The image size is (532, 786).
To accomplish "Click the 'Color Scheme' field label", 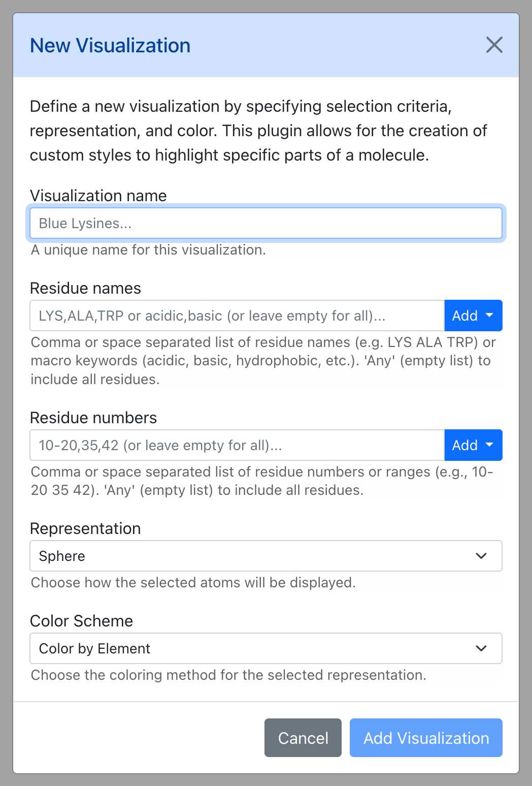I will [81, 621].
